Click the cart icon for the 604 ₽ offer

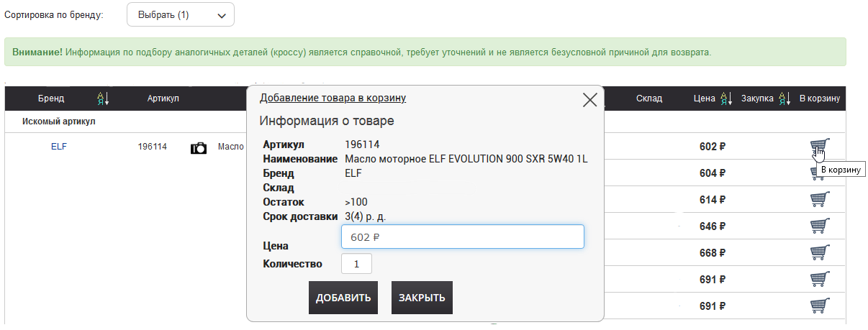point(820,173)
